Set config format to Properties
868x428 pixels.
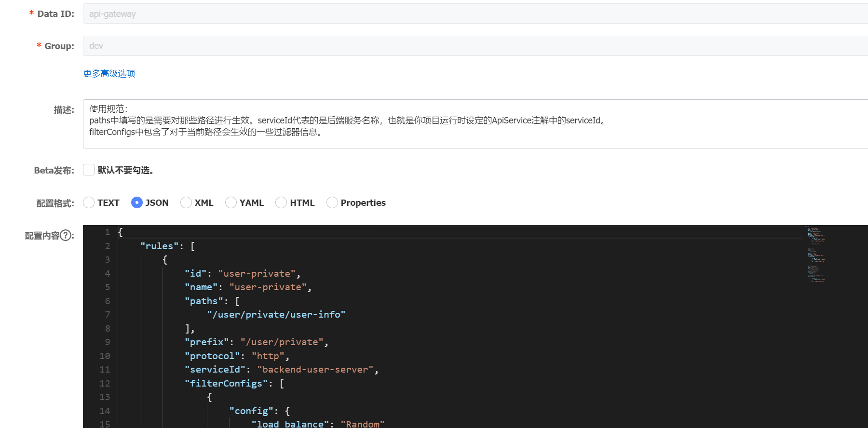tap(332, 203)
